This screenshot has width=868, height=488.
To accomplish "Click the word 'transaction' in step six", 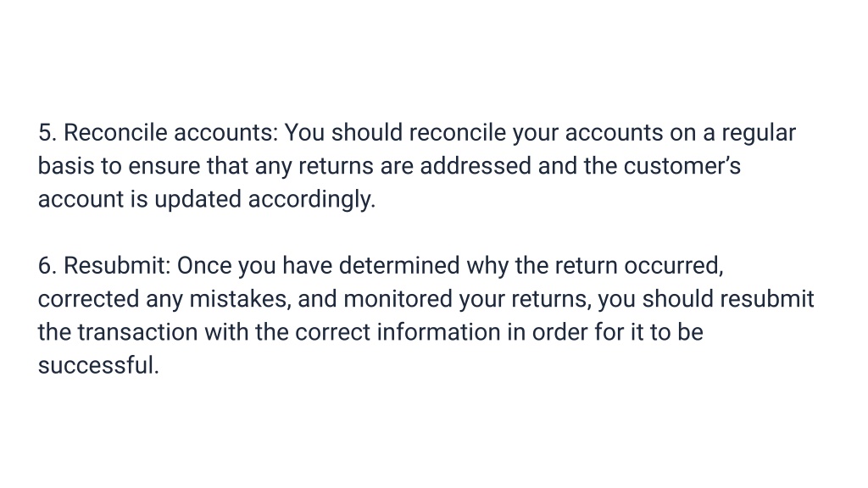I will [137, 332].
